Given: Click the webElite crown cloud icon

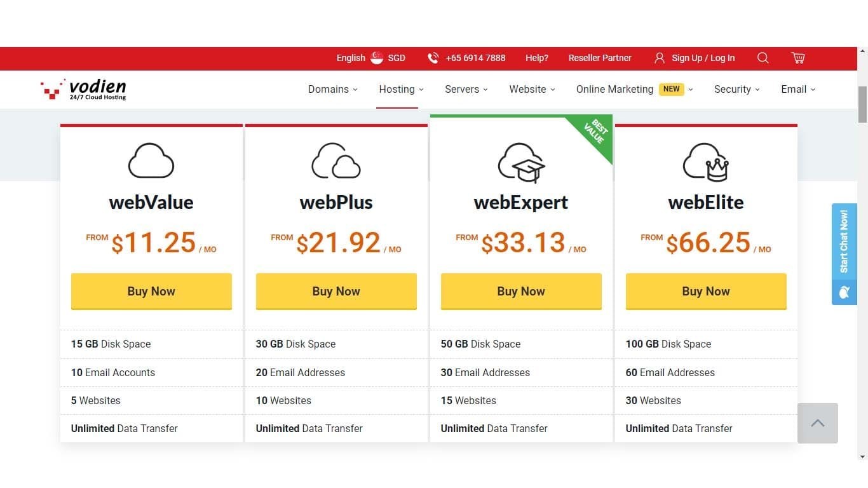Looking at the screenshot, I should pyautogui.click(x=706, y=161).
